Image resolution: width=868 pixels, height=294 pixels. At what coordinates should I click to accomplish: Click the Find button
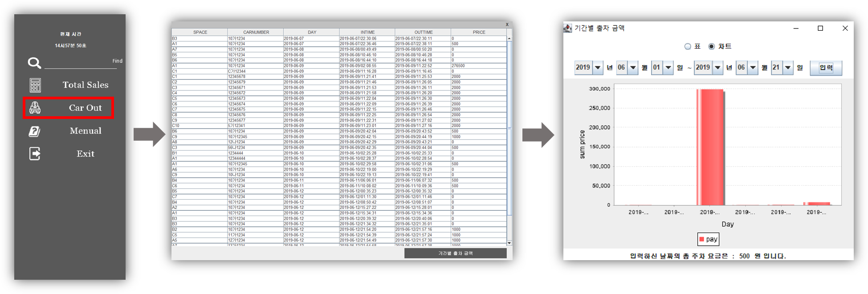click(x=117, y=61)
